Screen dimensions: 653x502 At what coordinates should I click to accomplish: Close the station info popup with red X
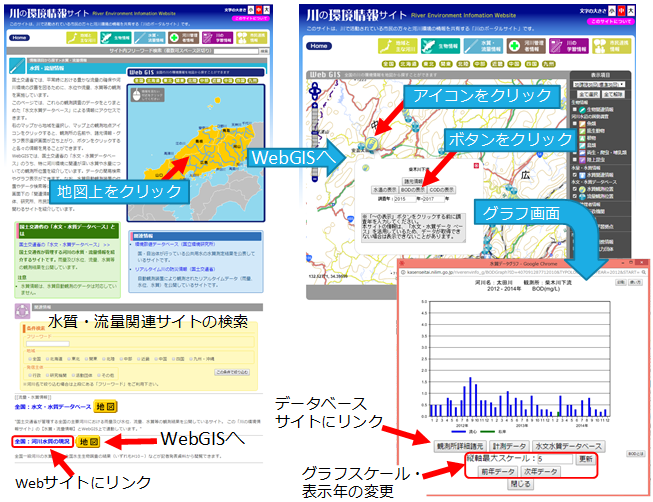pos(476,166)
